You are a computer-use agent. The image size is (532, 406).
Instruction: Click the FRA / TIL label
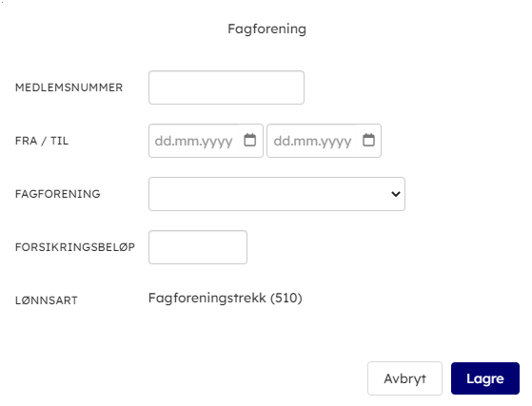pos(42,141)
